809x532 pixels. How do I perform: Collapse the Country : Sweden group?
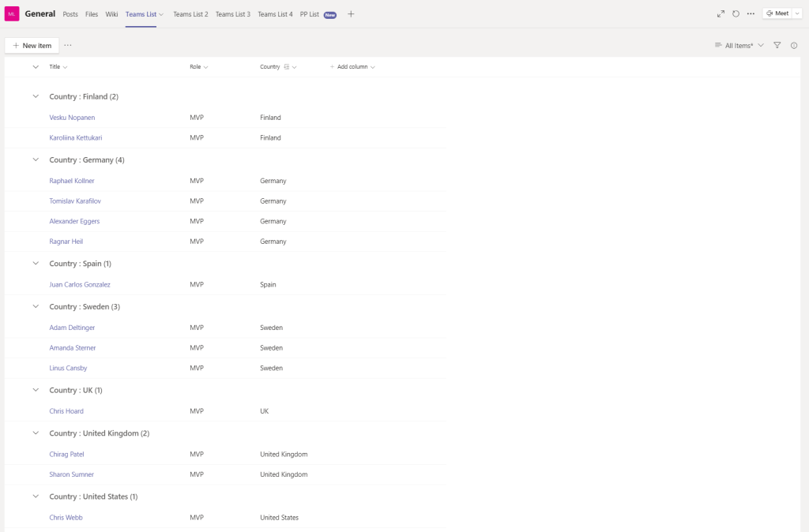[36, 306]
